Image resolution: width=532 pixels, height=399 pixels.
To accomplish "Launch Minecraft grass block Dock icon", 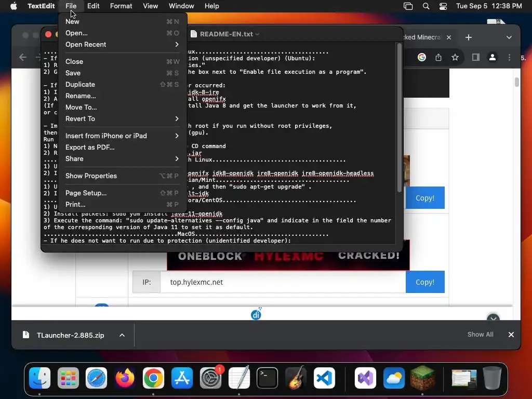I will pyautogui.click(x=422, y=378).
